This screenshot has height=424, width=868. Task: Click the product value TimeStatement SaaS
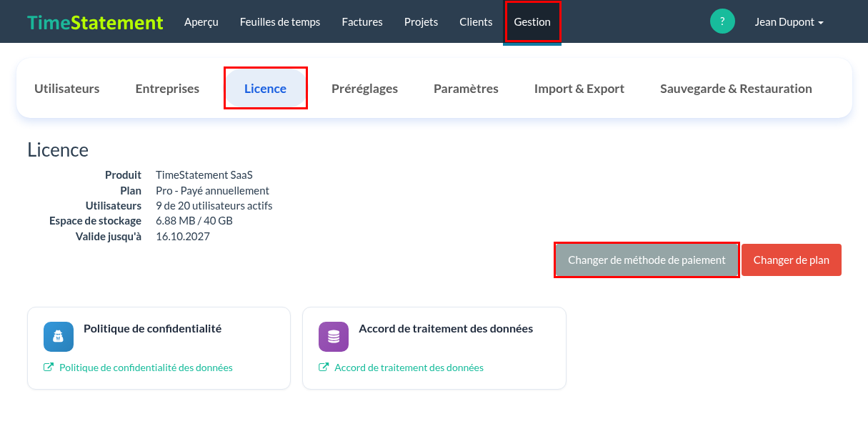[204, 175]
